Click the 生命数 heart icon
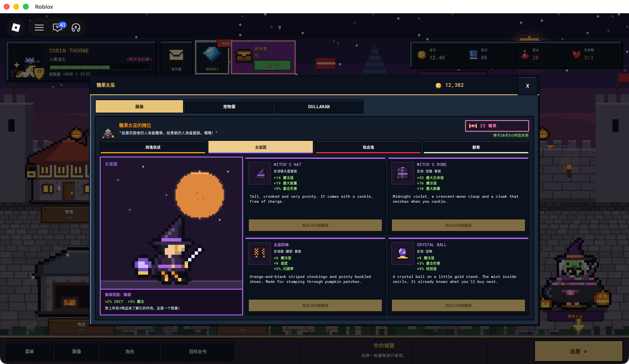The height and width of the screenshot is (364, 629). [x=576, y=55]
